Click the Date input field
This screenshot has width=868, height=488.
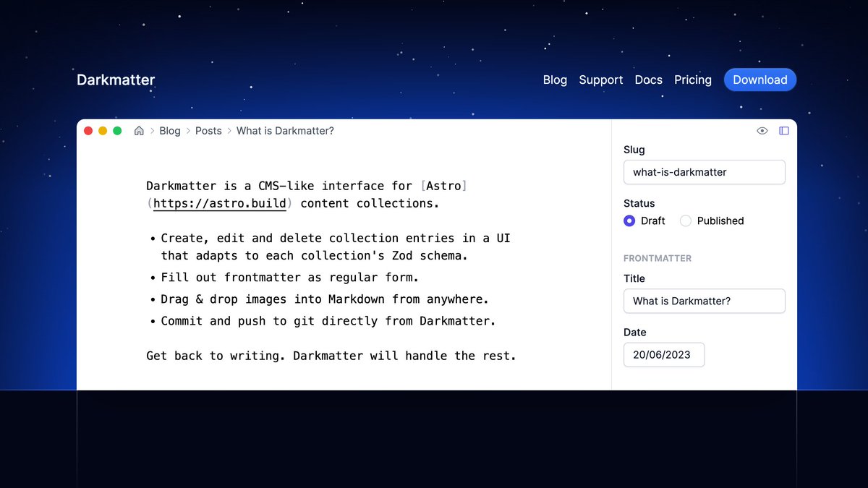click(x=664, y=355)
